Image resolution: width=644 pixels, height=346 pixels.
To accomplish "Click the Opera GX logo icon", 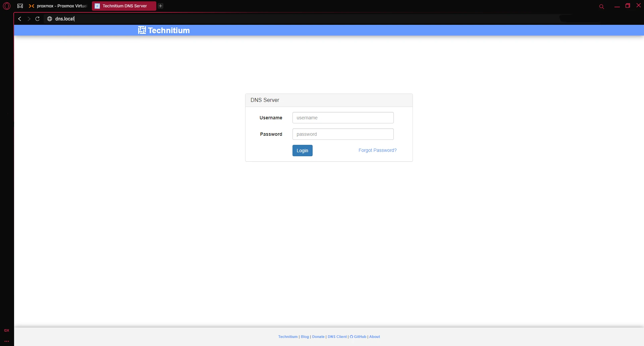I will tap(7, 6).
